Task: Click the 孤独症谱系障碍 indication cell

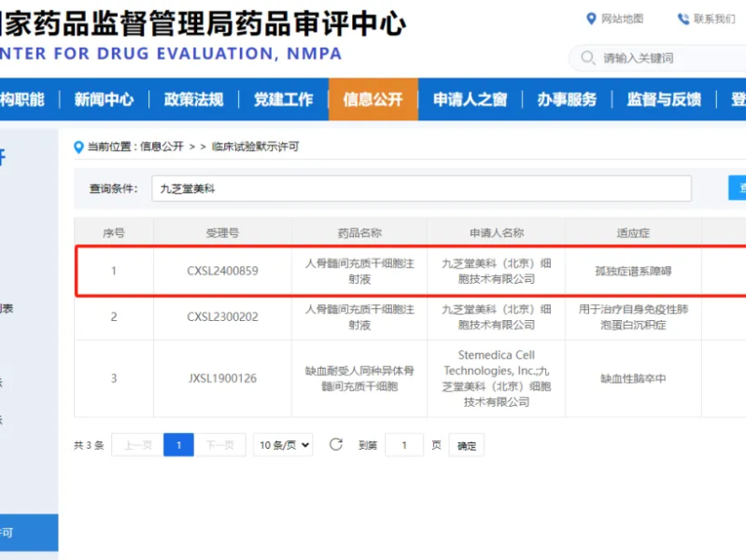Action: [x=633, y=272]
